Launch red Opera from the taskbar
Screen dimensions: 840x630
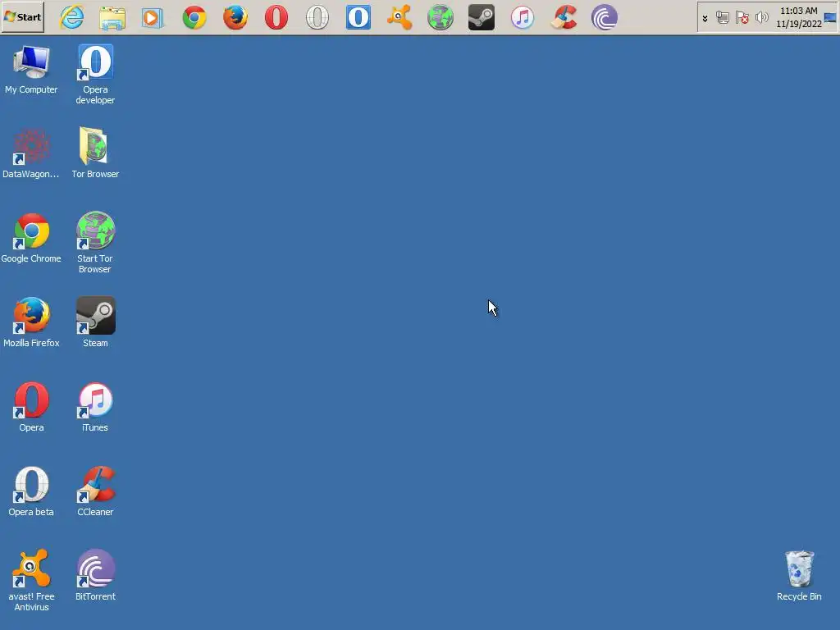276,18
